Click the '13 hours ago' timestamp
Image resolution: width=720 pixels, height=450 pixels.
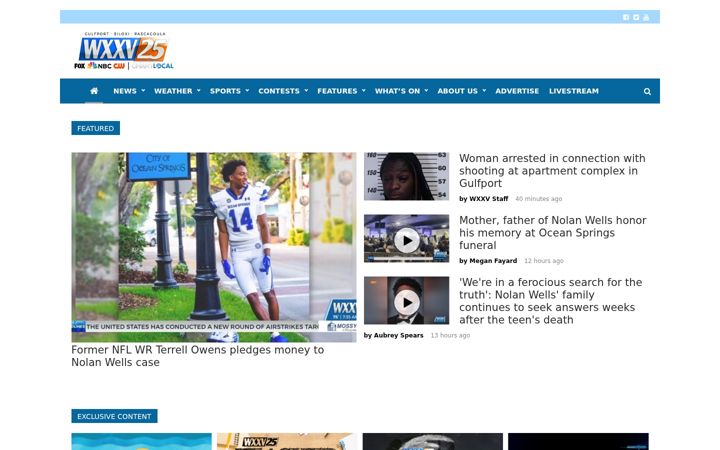click(450, 335)
